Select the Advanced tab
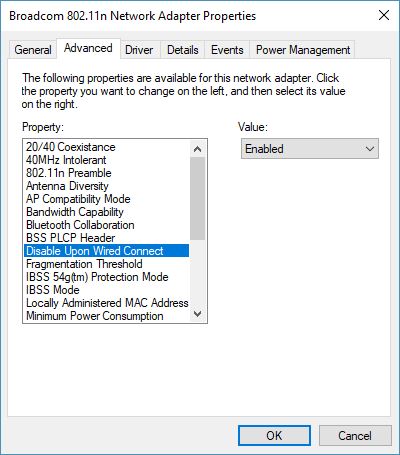The width and height of the screenshot is (400, 455). [x=88, y=49]
